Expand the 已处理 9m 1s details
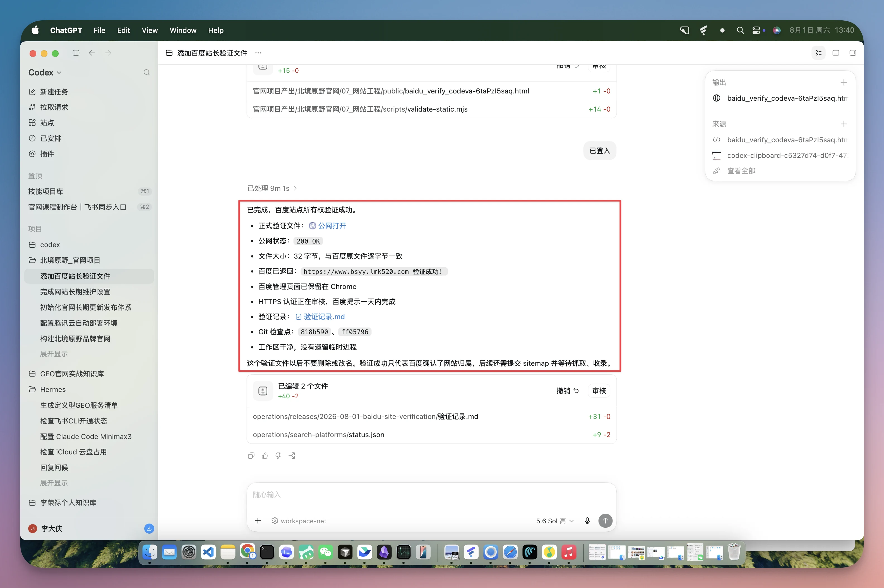 (x=272, y=188)
